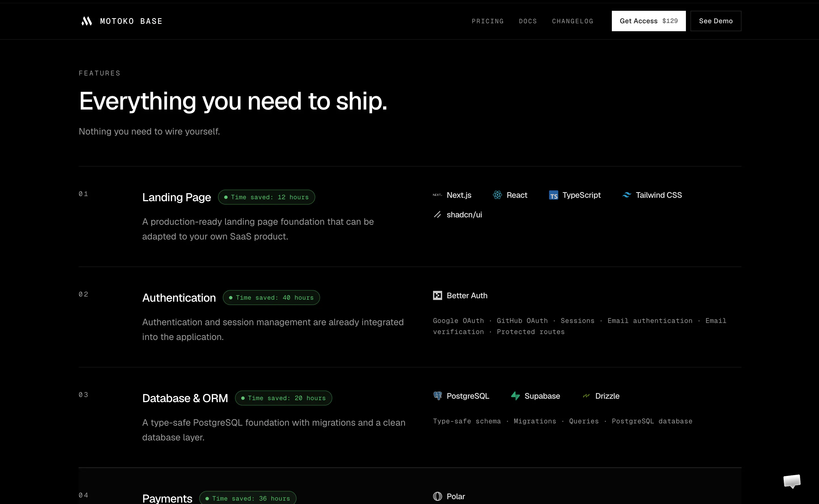Click the 'PostgreSQL database' text
Screen dimensions: 819x504
point(652,421)
